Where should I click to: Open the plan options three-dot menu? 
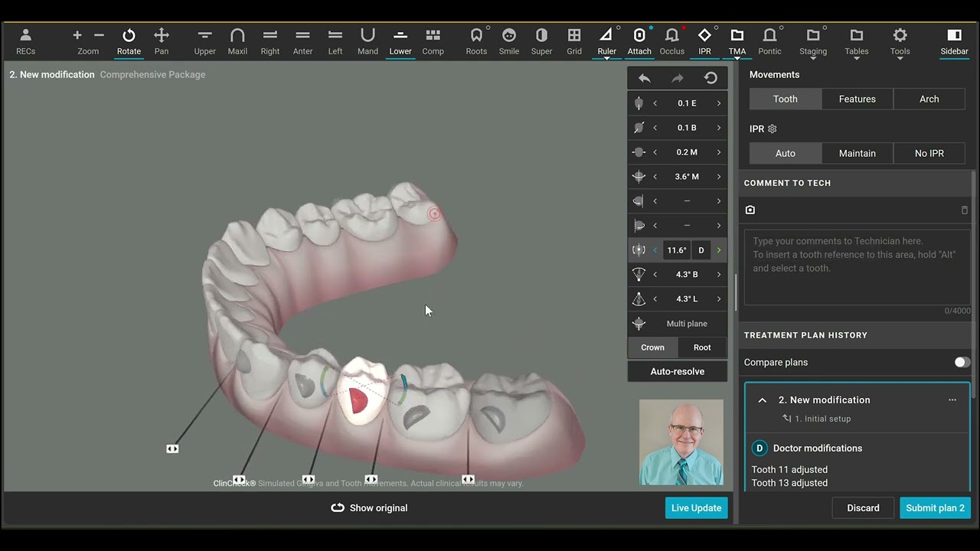(952, 400)
